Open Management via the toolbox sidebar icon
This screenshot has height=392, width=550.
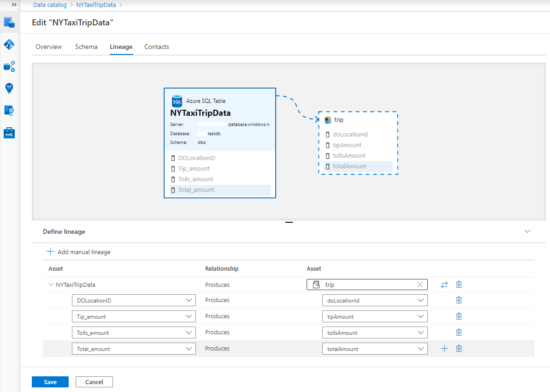[9, 133]
